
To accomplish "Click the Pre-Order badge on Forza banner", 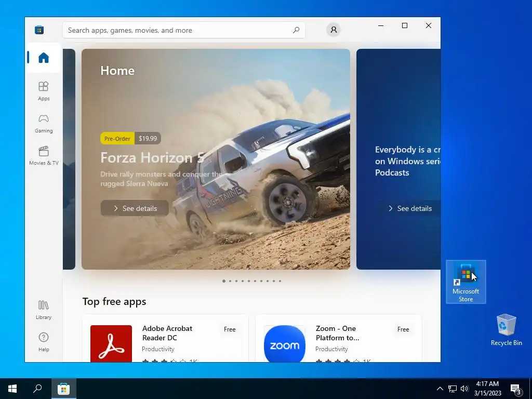I will [x=117, y=138].
